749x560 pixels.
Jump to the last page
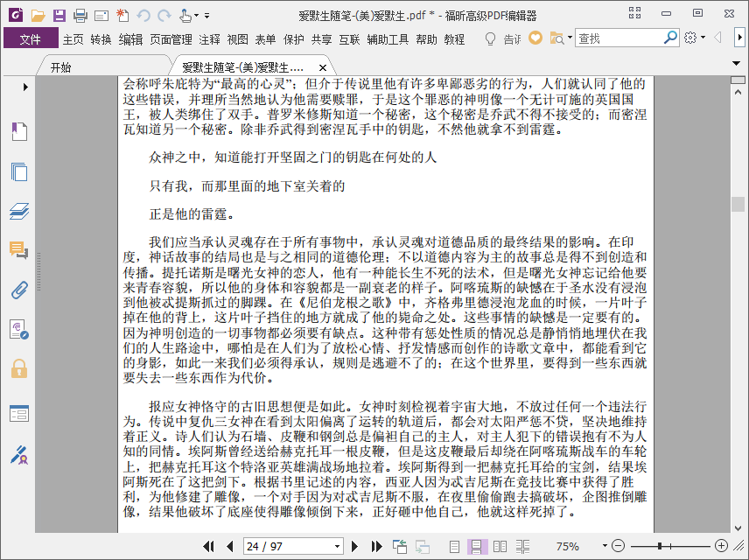[x=376, y=546]
